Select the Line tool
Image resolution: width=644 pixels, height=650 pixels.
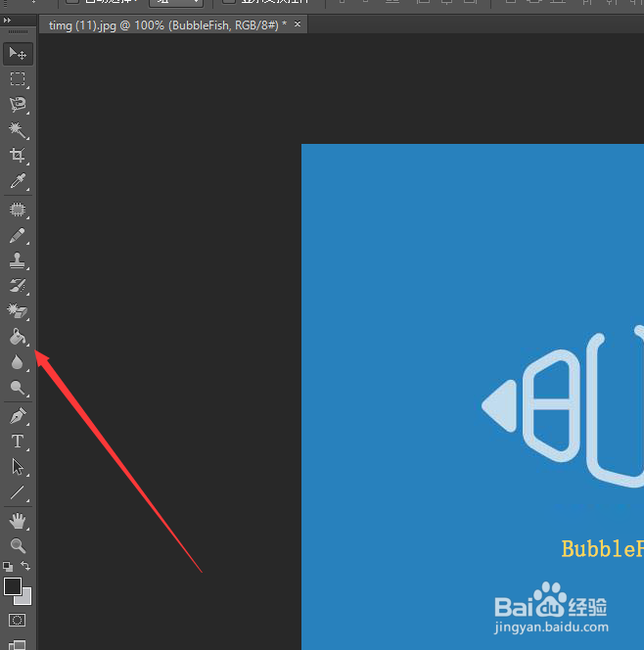[x=18, y=492]
